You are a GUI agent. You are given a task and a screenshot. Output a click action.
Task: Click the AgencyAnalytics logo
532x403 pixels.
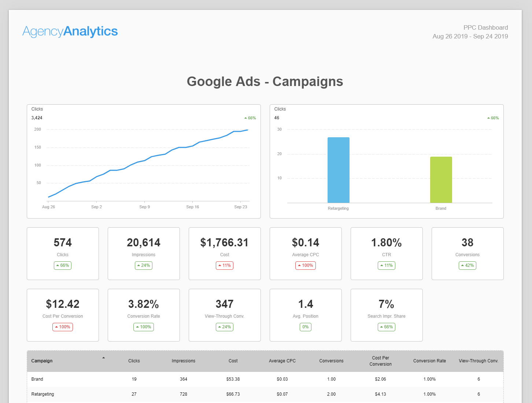tap(70, 31)
